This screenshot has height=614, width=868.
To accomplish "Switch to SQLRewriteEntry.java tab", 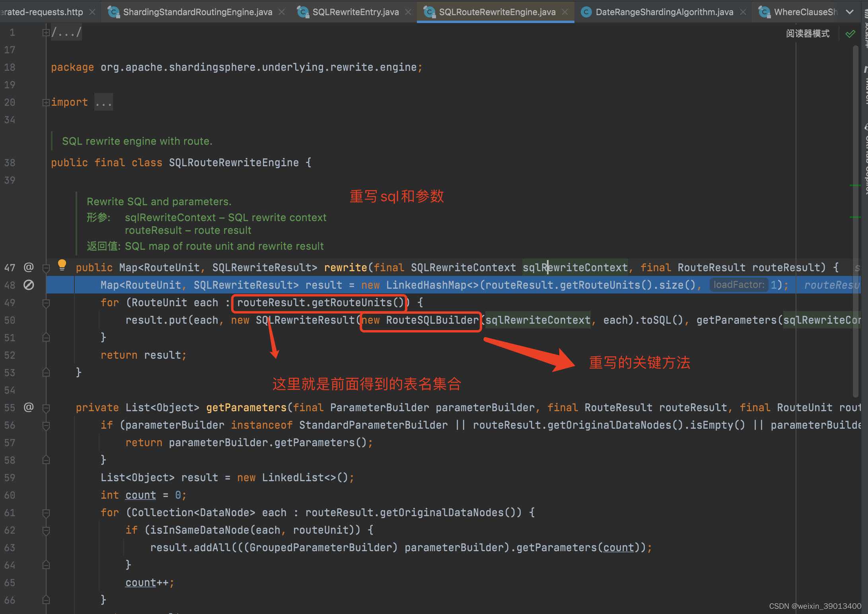I will click(x=355, y=12).
